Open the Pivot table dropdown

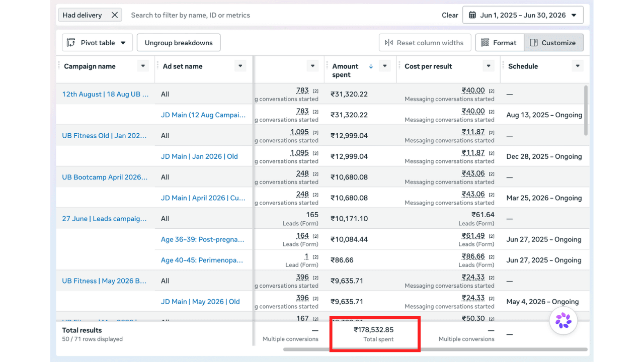[98, 43]
